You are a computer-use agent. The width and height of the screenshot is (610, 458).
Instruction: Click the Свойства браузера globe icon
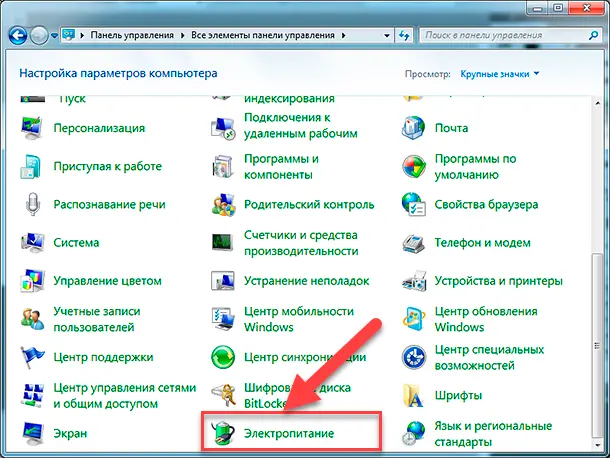(413, 204)
